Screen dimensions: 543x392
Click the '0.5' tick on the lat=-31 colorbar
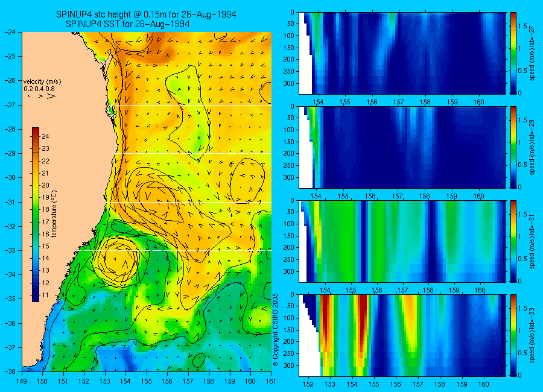522,259
